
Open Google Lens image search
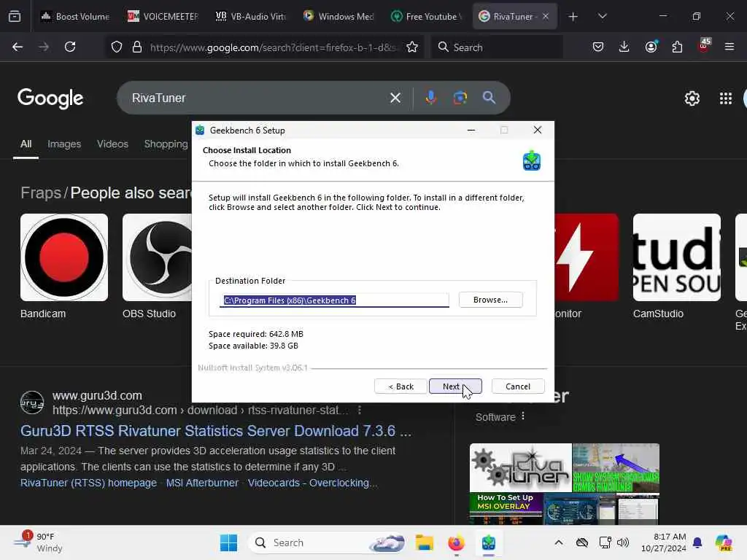click(460, 98)
